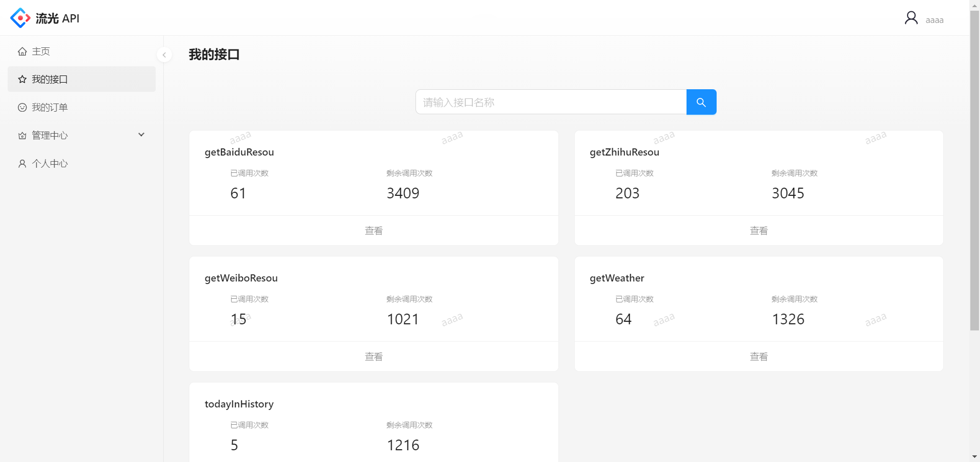Open 个人中心 menu item
Viewport: 980px width, 462px height.
(82, 164)
